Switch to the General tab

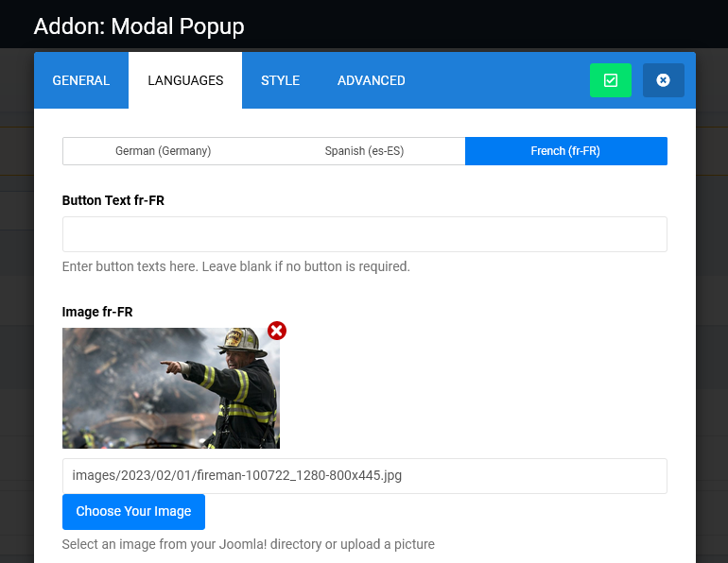(81, 80)
